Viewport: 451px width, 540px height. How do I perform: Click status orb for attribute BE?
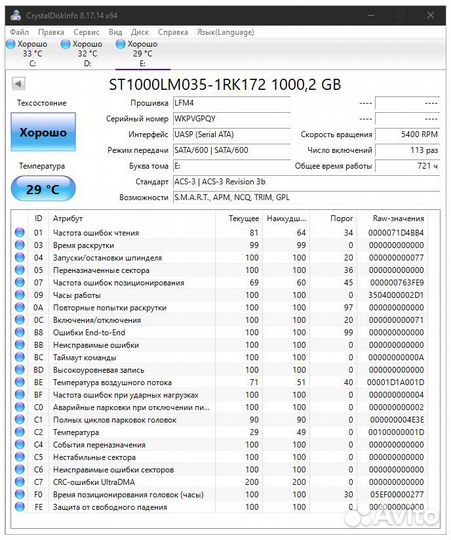[x=20, y=382]
